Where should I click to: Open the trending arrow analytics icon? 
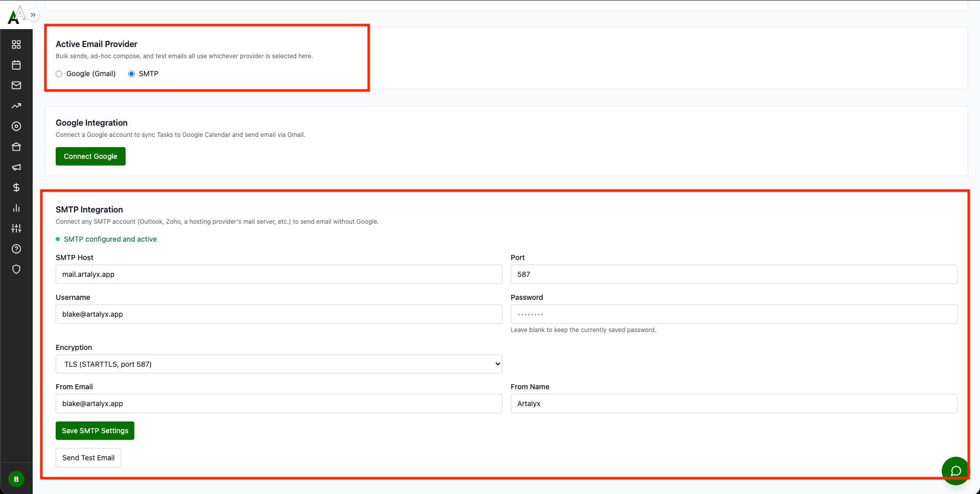(x=16, y=106)
